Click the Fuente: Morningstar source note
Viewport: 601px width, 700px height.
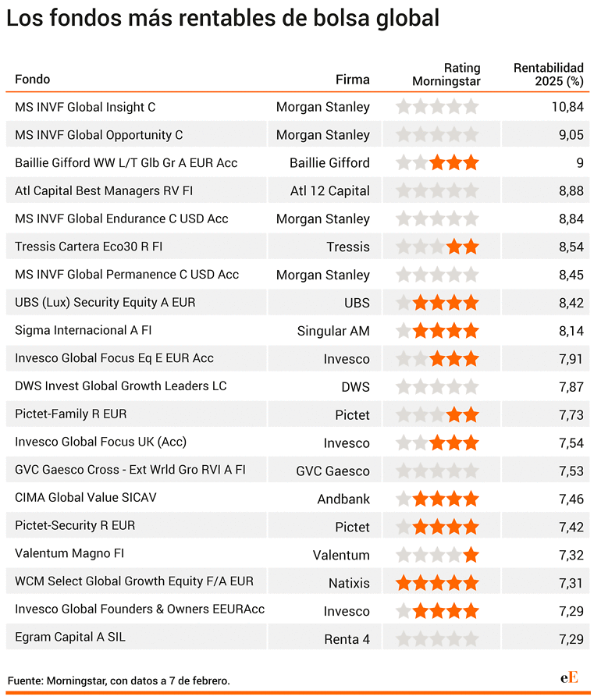point(119,680)
